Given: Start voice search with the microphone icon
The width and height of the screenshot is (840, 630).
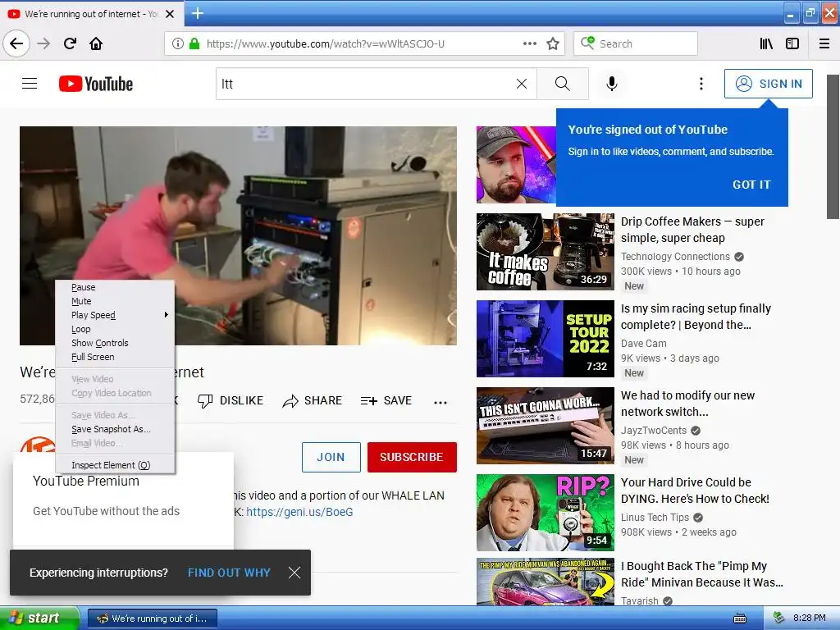Looking at the screenshot, I should click(612, 84).
